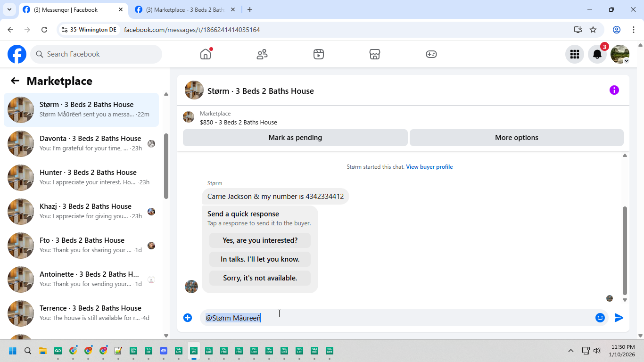Screen dimensions: 644x362
Task: Click Mark as pending button
Action: click(x=295, y=138)
